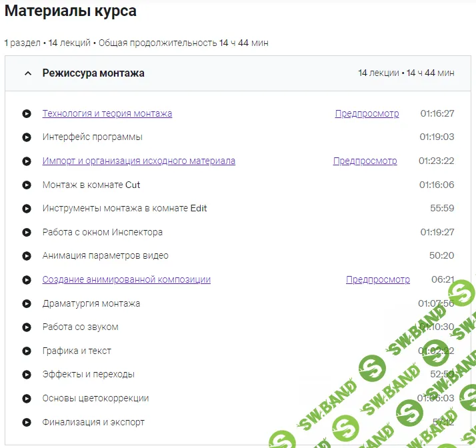Viewport: 476px width, 448px height.
Task: Open lecture Технология и теория монтажа
Action: [x=107, y=113]
